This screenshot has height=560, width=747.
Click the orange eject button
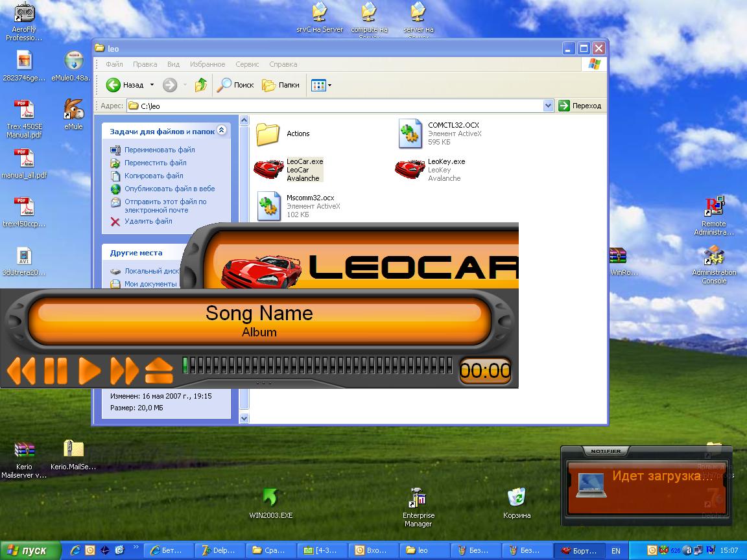tap(159, 371)
